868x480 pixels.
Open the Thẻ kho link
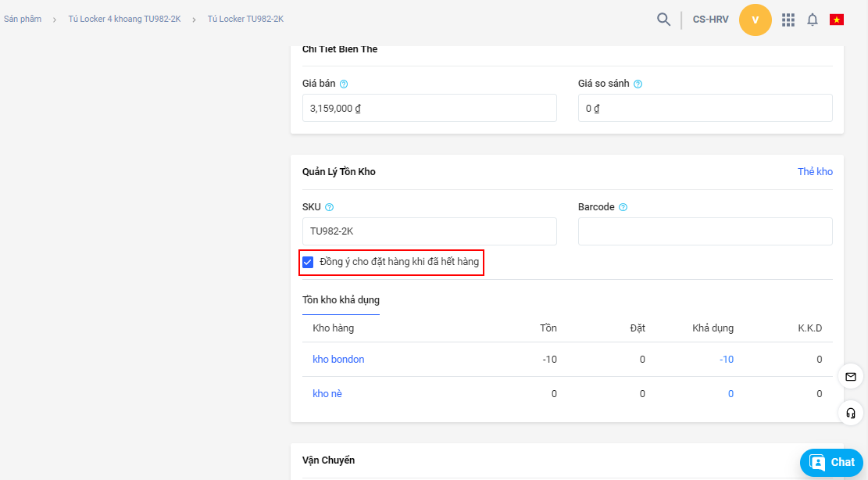pyautogui.click(x=815, y=171)
